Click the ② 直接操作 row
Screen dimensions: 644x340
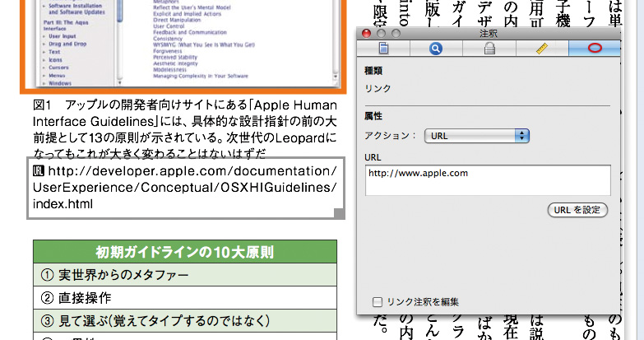pos(185,298)
